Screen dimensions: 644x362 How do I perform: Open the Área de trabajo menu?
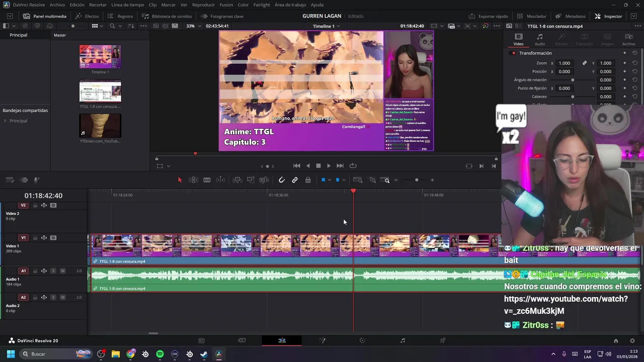[290, 5]
